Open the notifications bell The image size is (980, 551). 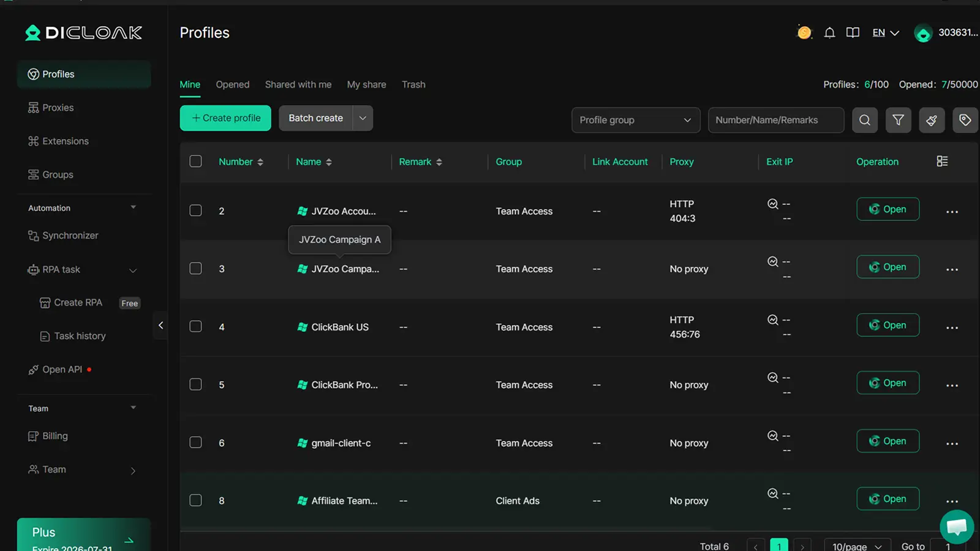[829, 33]
